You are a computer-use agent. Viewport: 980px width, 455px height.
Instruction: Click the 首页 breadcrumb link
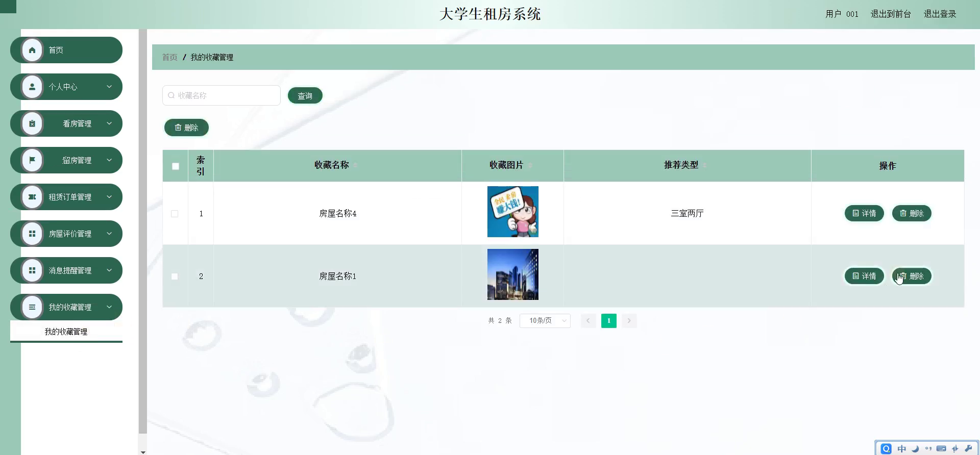[x=169, y=57]
